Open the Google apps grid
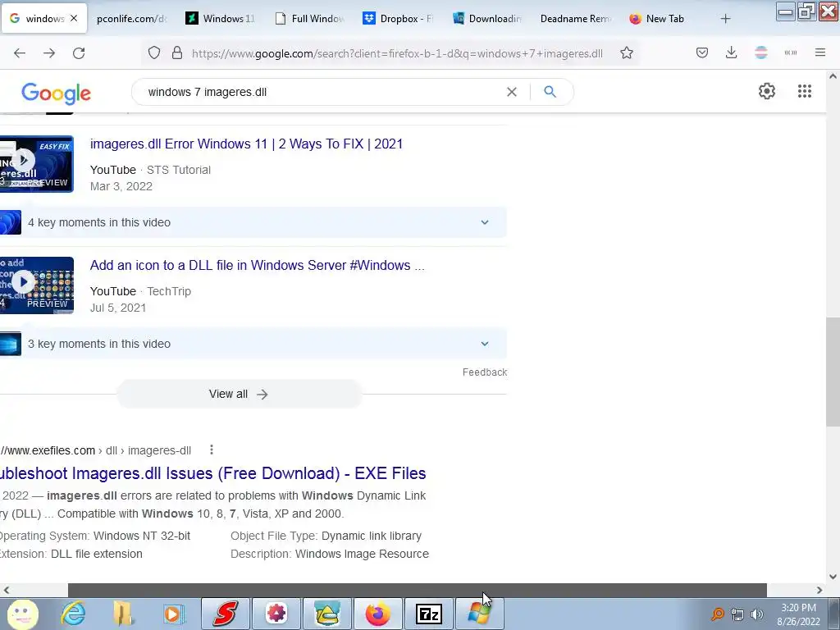Screen dimensions: 840x630 click(x=805, y=91)
